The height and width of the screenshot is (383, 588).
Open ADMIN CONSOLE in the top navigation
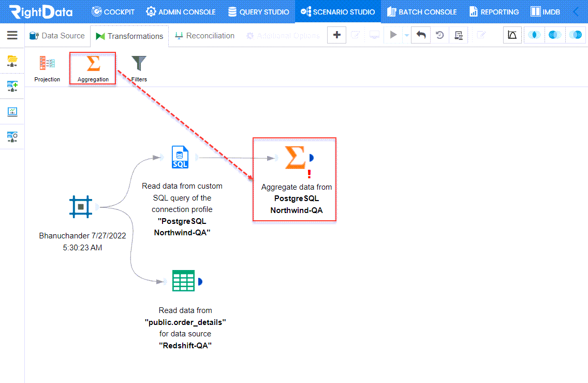[x=181, y=11]
